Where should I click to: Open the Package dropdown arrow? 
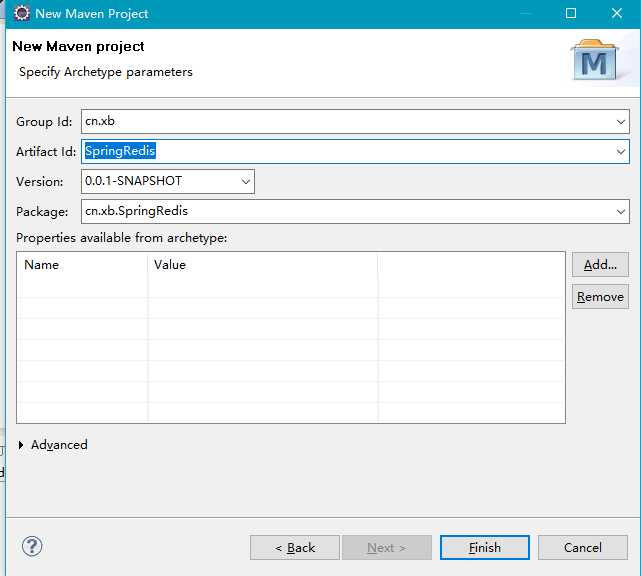point(621,212)
